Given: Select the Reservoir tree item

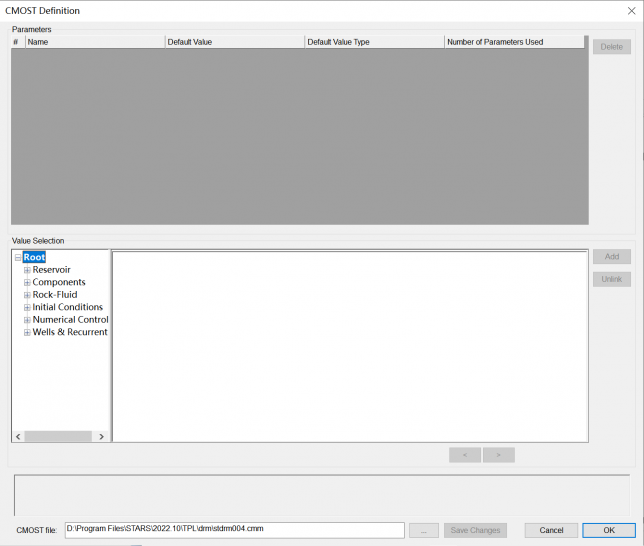Looking at the screenshot, I should click(51, 270).
